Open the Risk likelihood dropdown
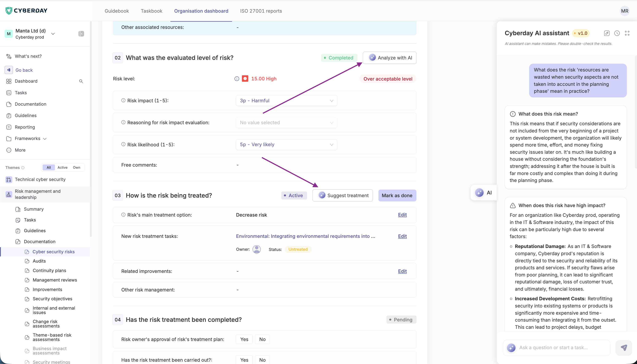Viewport: 637px width, 364px height. coord(286,144)
